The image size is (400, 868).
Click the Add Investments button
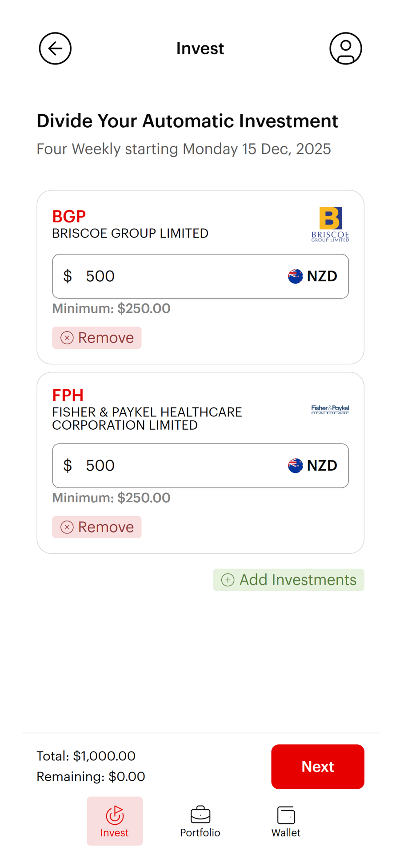coord(288,580)
